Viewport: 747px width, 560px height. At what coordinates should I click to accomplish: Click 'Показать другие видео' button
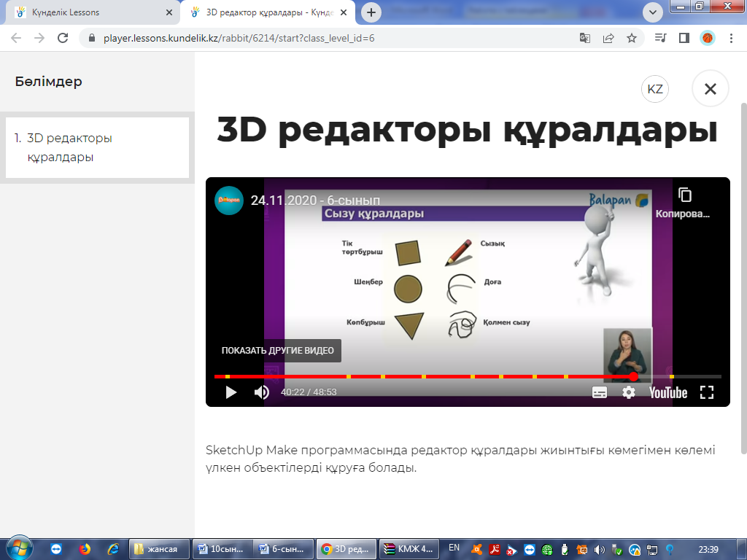point(278,351)
